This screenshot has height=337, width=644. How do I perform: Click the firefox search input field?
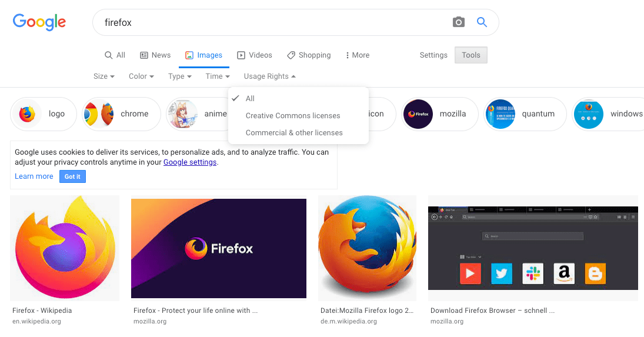(x=271, y=22)
